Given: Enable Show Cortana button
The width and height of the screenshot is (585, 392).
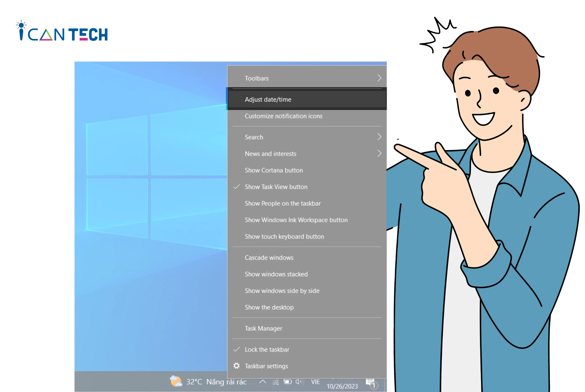Looking at the screenshot, I should [x=307, y=170].
